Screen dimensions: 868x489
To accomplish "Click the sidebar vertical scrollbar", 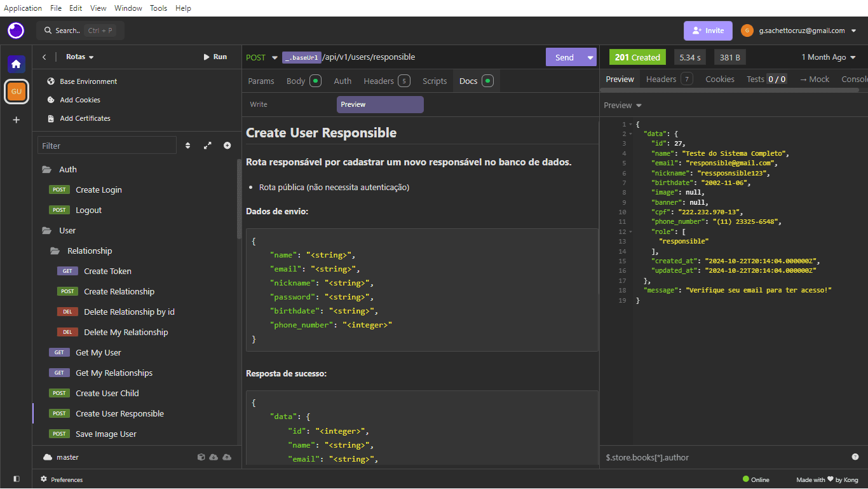I will tap(239, 197).
